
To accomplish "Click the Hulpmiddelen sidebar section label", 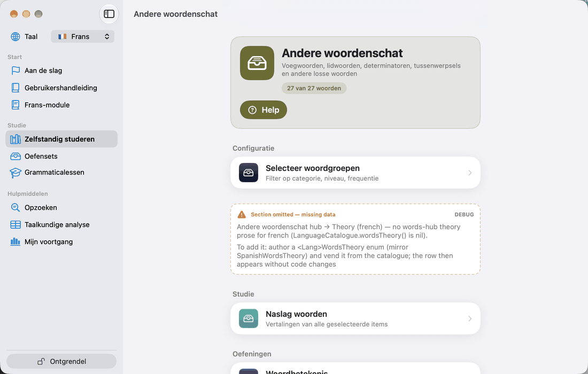I will (x=28, y=194).
